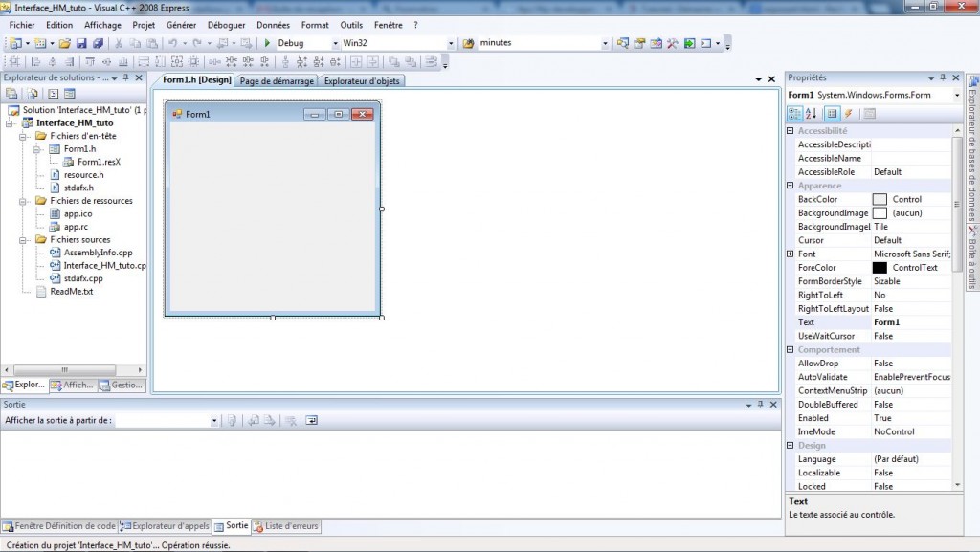Click the Cut scissors toolbar icon
This screenshot has width=980, height=552.
coord(120,43)
